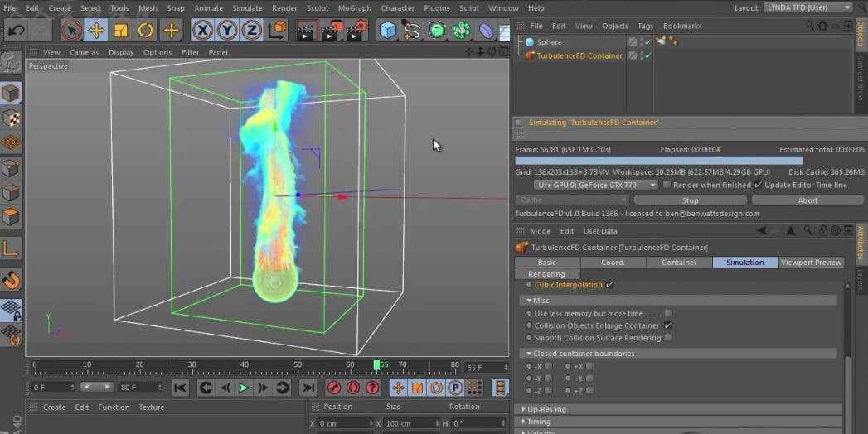Toggle Autokeying button
This screenshot has width=868, height=434.
[352, 388]
